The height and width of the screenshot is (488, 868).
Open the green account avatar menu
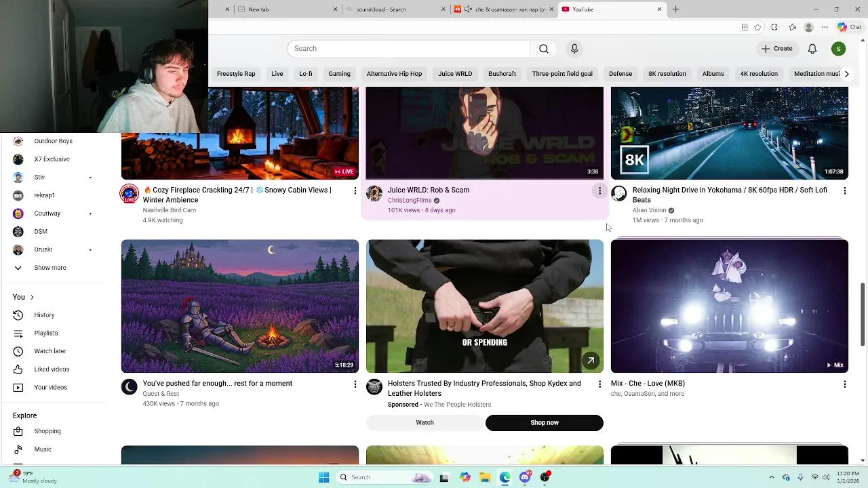(x=839, y=49)
